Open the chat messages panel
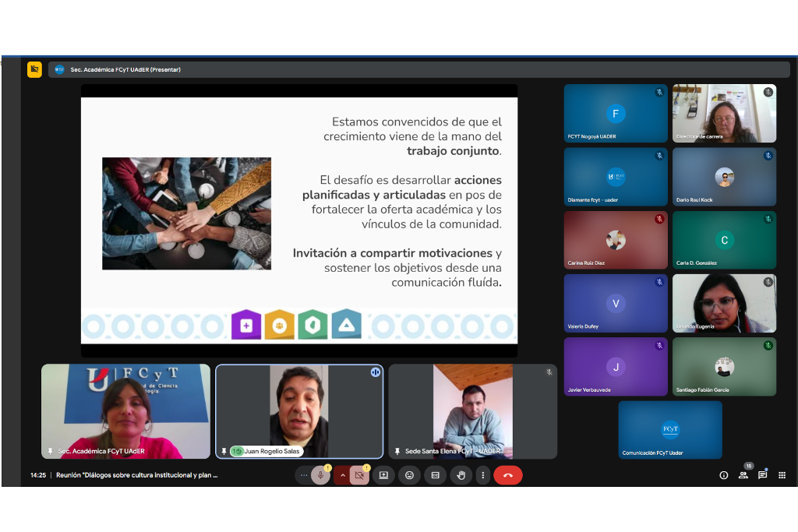 pos(762,475)
